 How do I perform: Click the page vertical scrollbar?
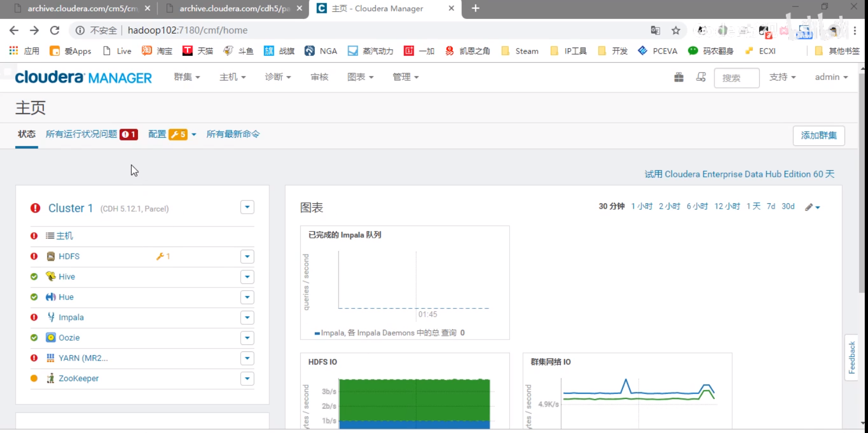[x=862, y=184]
